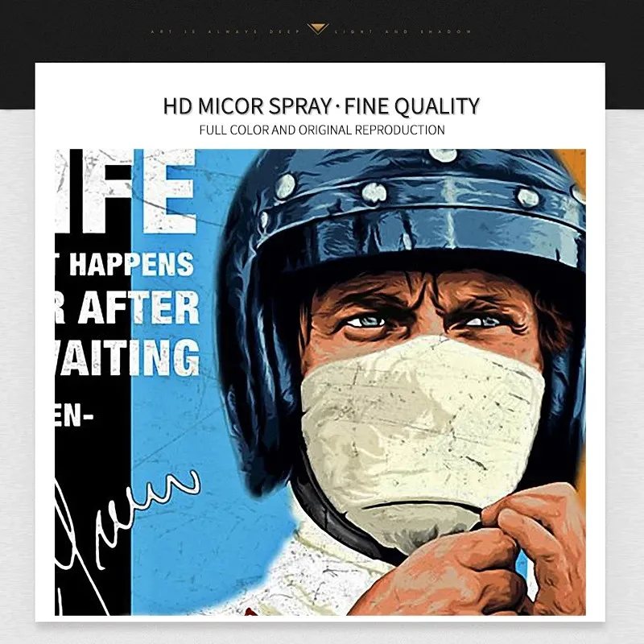
Task: Click the 'EN-' text on black stripe
Action: pos(74,416)
